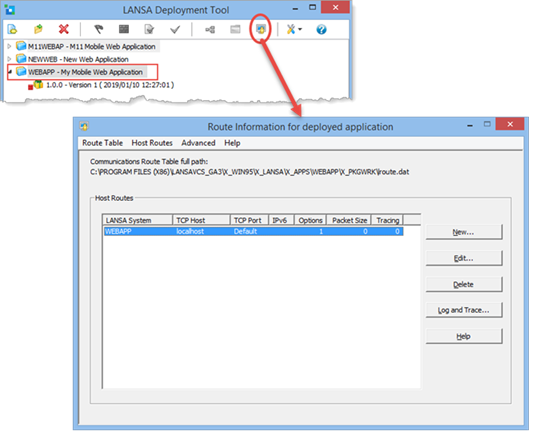Open the tools settings dropdown arrow
This screenshot has height=435, width=536.
300,30
